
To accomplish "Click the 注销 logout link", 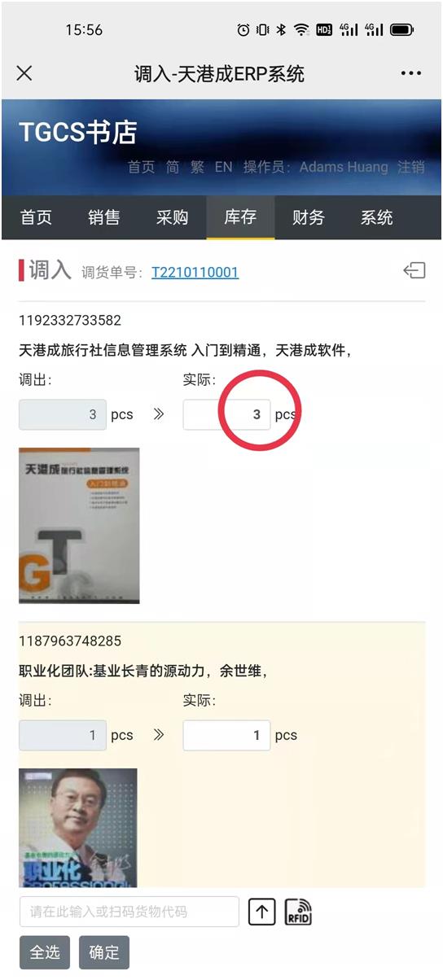I will pyautogui.click(x=411, y=167).
